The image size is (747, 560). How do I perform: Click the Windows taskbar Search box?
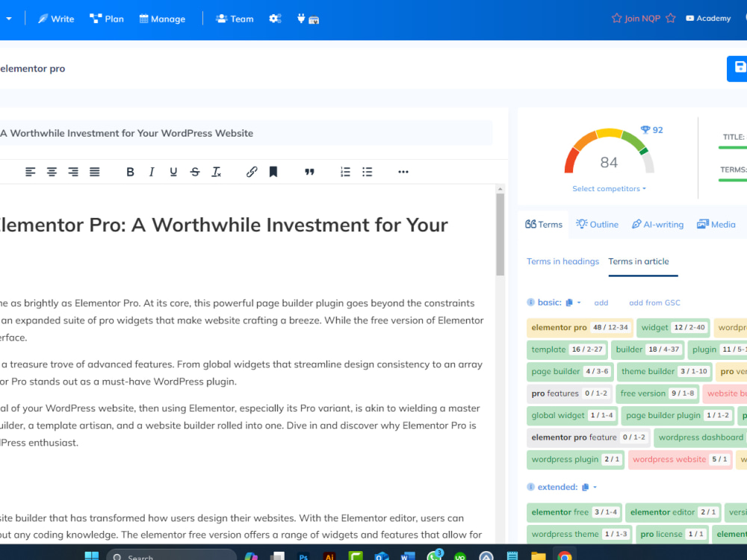click(x=172, y=556)
